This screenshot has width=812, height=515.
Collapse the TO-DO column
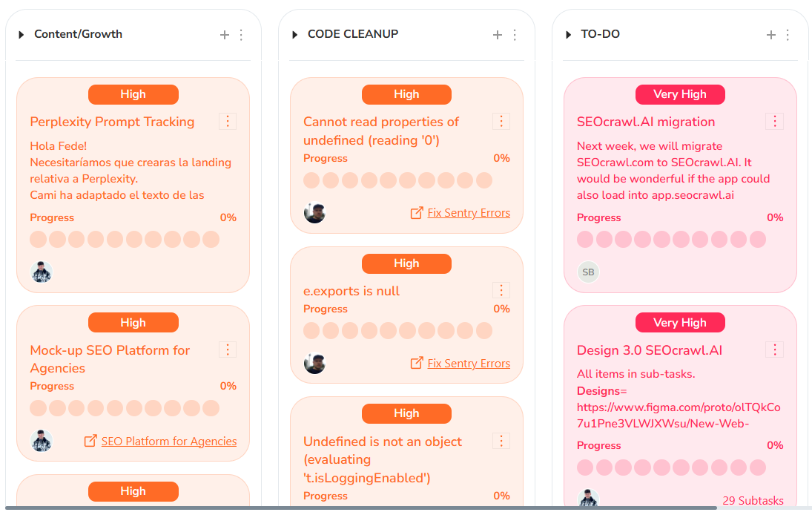[568, 34]
